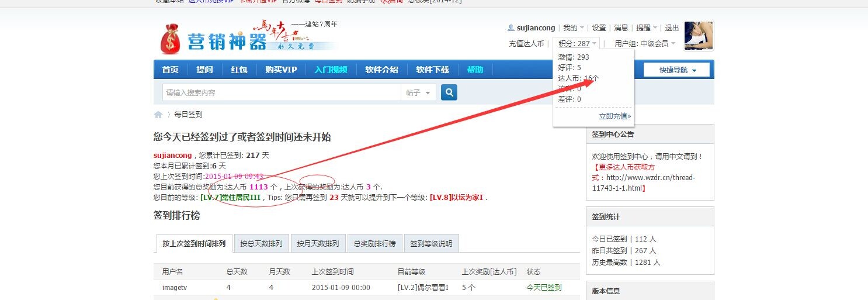Click 差评: 0 in the points popup
Screen dimensions: 868x300
[x=570, y=99]
